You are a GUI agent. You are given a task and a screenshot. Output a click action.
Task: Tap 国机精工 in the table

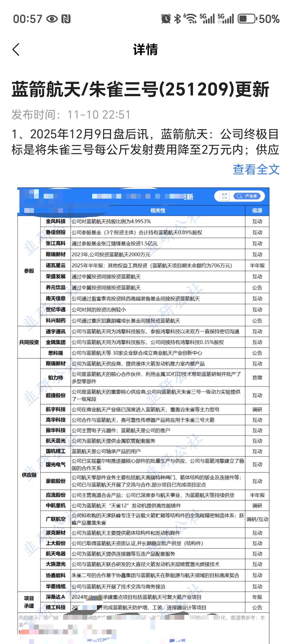(56, 451)
